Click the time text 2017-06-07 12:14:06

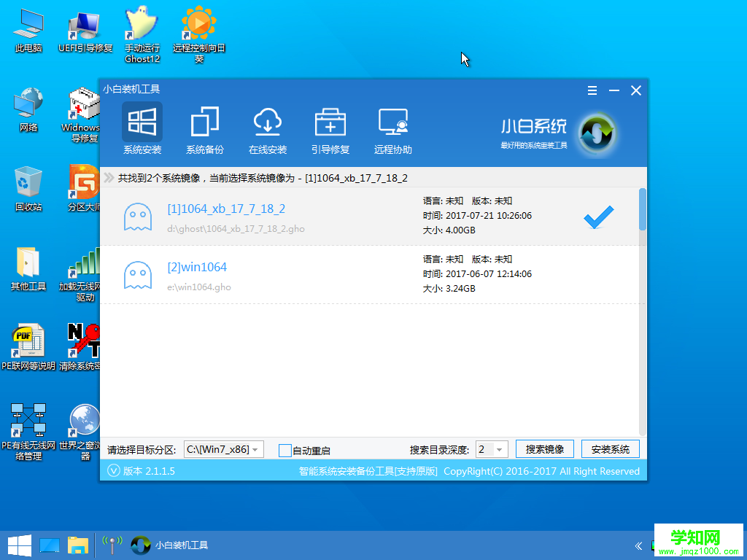click(489, 274)
